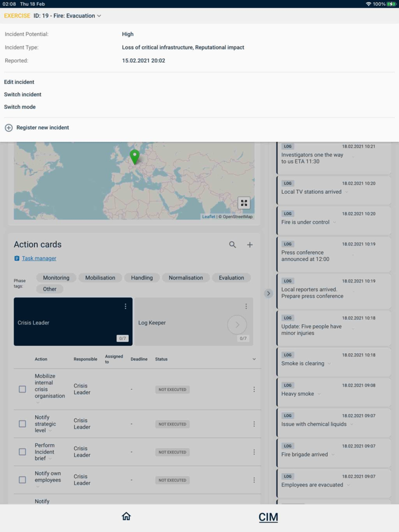This screenshot has height=532, width=399.
Task: Tick Notify strategic level checkbox
Action: [x=22, y=424]
